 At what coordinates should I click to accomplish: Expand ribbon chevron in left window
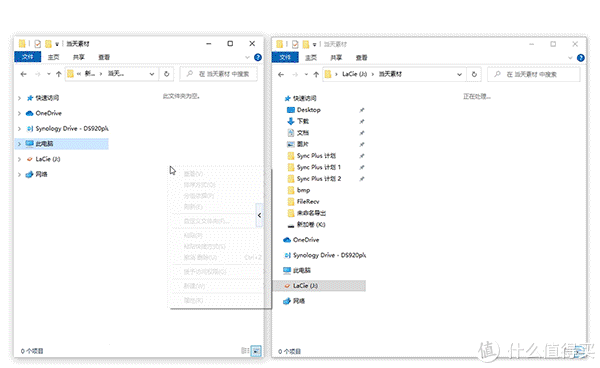[x=247, y=57]
